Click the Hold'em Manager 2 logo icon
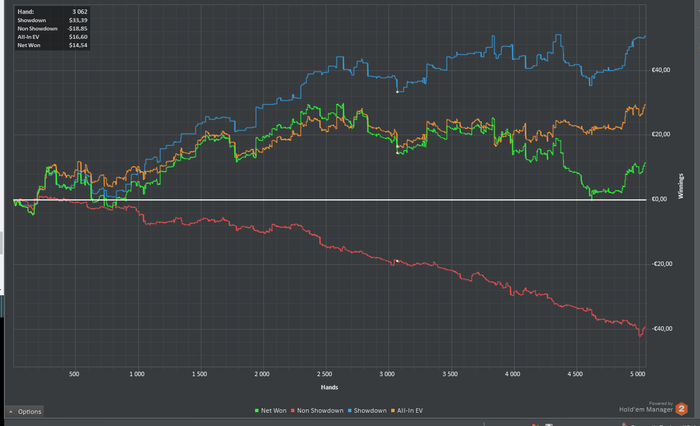This screenshot has width=700, height=426. 682,409
